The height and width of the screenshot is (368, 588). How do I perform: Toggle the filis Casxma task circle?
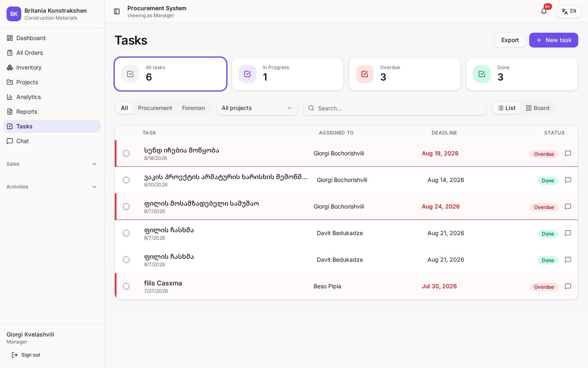(126, 286)
